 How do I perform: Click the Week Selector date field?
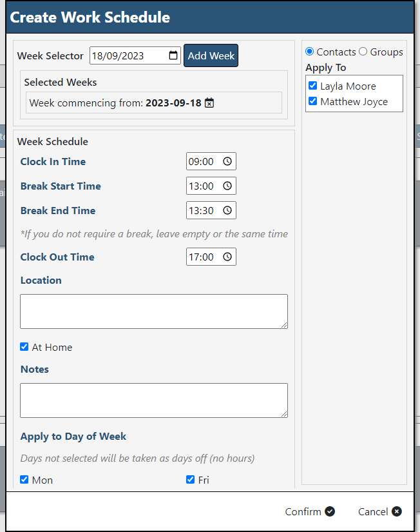point(135,55)
